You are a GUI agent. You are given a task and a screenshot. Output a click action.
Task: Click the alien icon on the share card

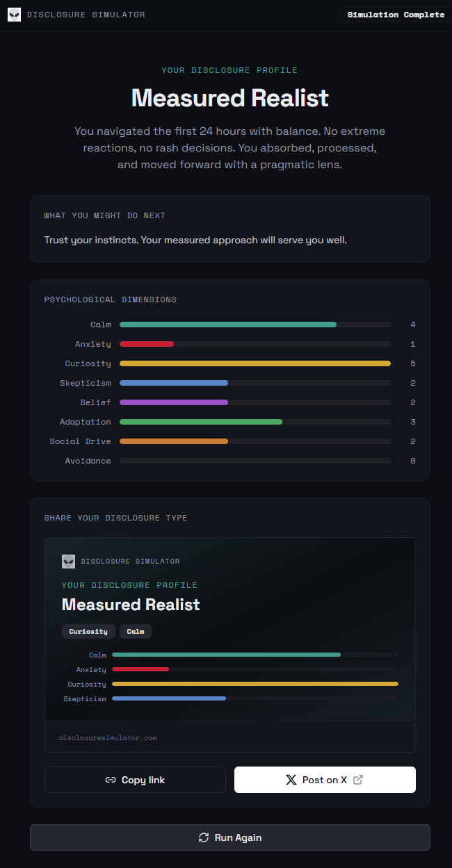[67, 561]
